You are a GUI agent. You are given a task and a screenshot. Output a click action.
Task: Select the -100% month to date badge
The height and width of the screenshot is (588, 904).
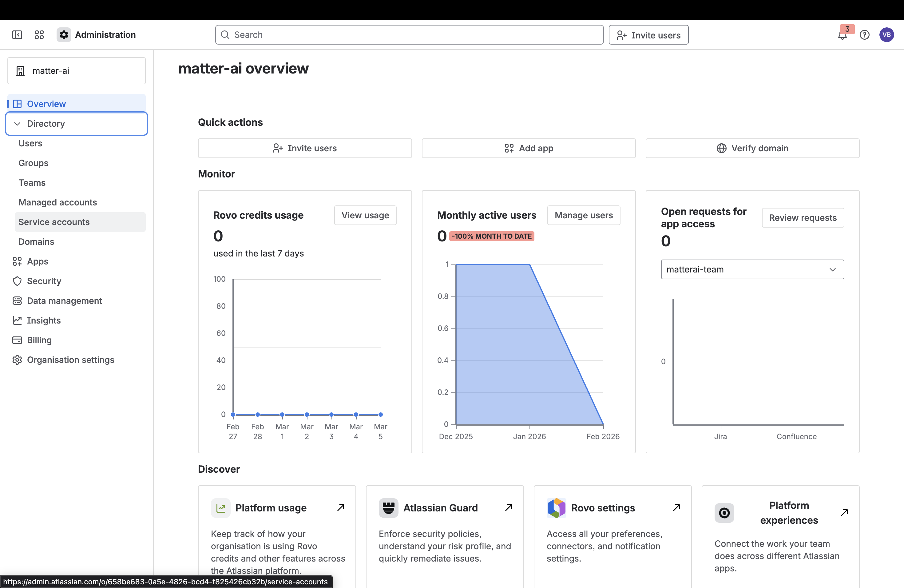click(492, 236)
